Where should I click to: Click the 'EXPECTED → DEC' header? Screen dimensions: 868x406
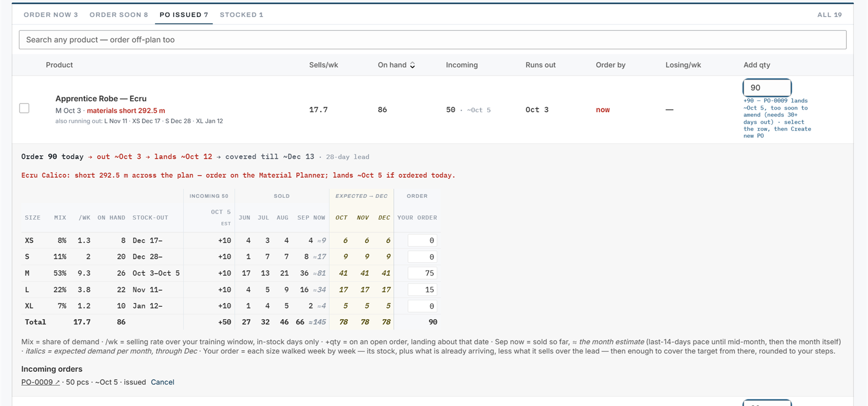(x=361, y=196)
